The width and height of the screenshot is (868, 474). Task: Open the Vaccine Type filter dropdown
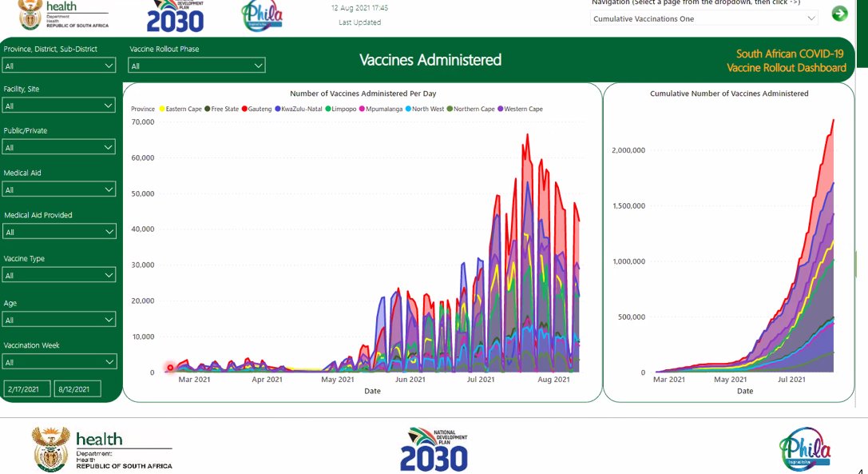(58, 276)
